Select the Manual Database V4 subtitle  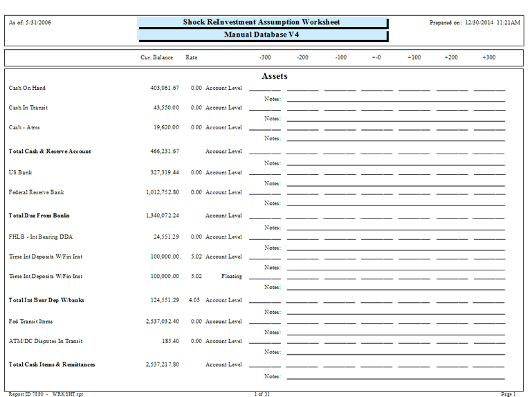(x=262, y=34)
